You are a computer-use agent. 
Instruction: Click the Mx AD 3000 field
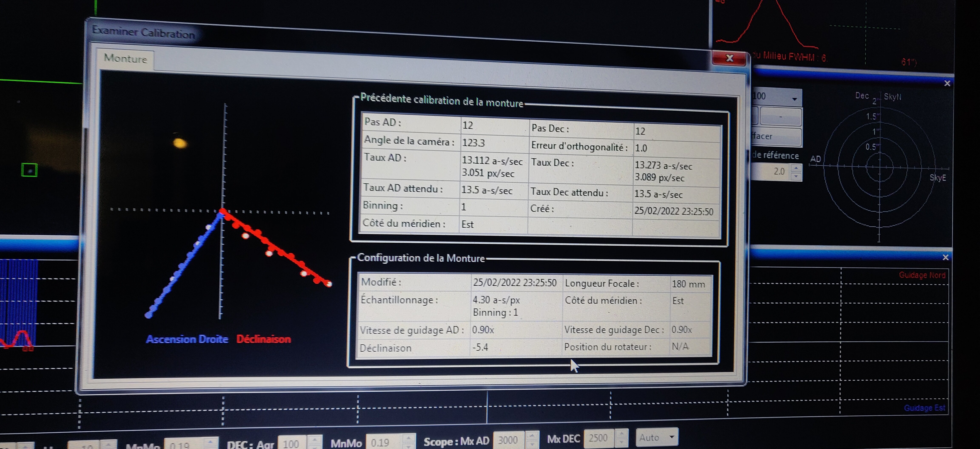pos(508,440)
